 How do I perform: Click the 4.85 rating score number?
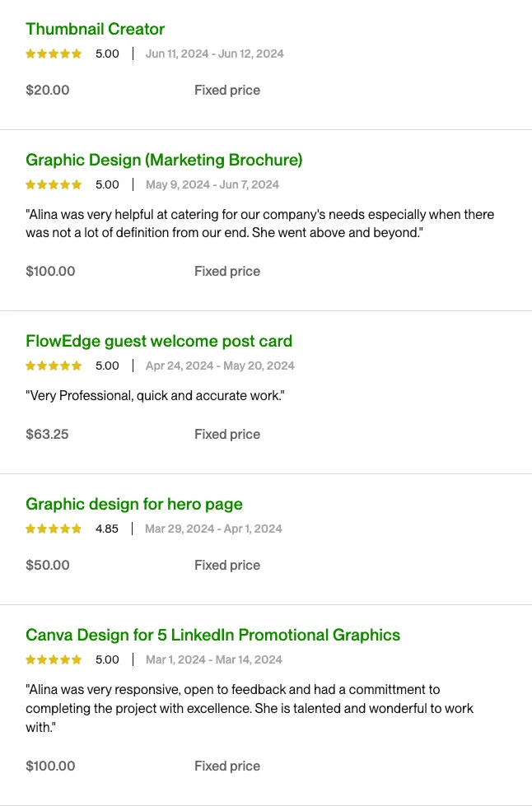[x=107, y=529]
